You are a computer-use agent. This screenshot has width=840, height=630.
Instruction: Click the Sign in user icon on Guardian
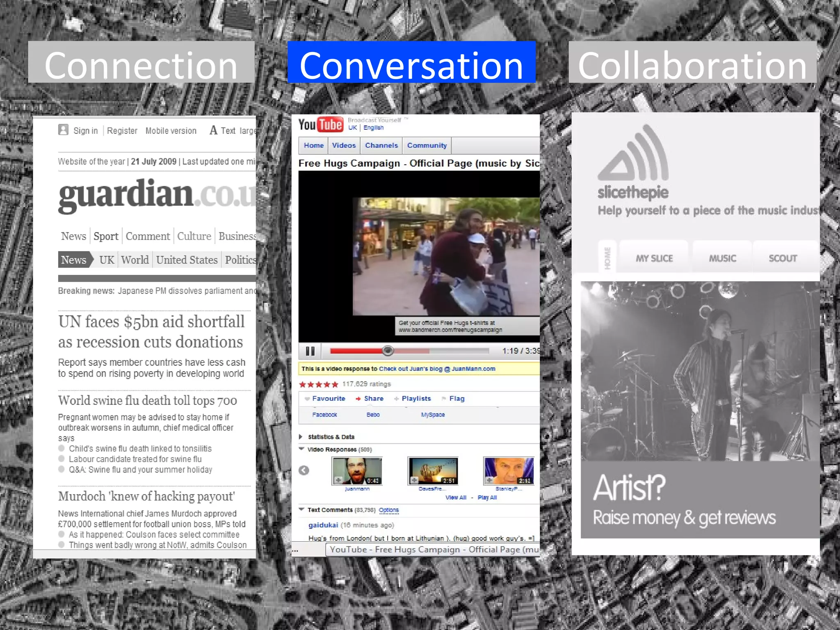[63, 130]
